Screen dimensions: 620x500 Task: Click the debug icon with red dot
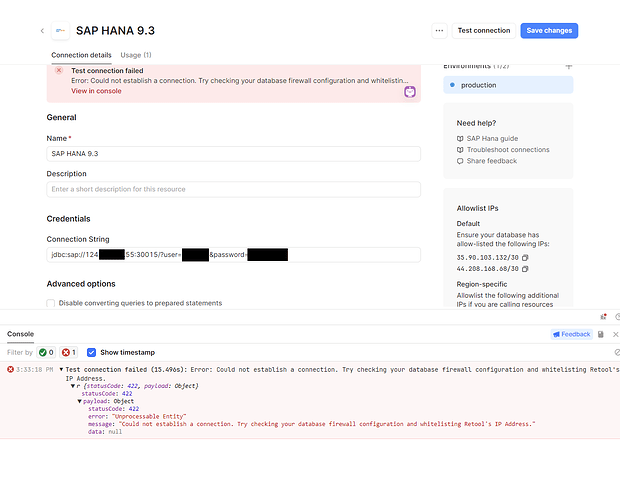[x=603, y=317]
